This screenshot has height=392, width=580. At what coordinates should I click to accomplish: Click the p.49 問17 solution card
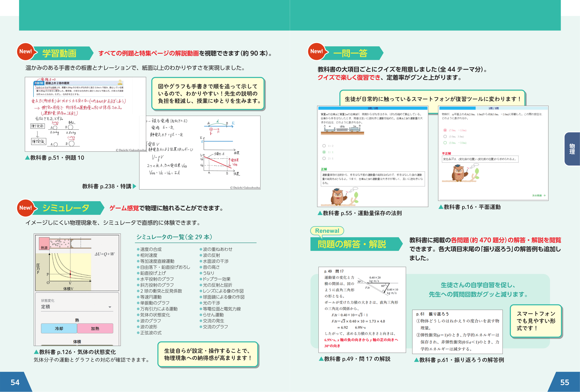[x=362, y=310]
